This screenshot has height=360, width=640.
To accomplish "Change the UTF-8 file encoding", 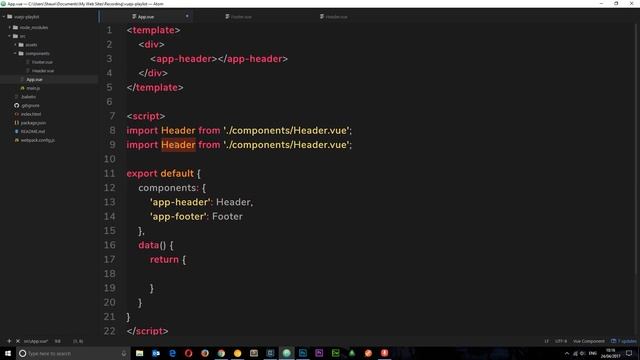I will pyautogui.click(x=561, y=341).
